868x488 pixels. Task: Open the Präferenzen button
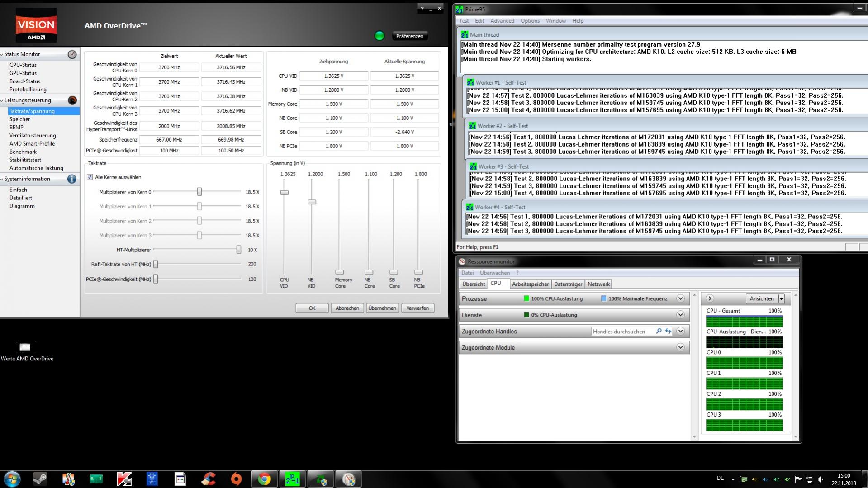pyautogui.click(x=410, y=36)
